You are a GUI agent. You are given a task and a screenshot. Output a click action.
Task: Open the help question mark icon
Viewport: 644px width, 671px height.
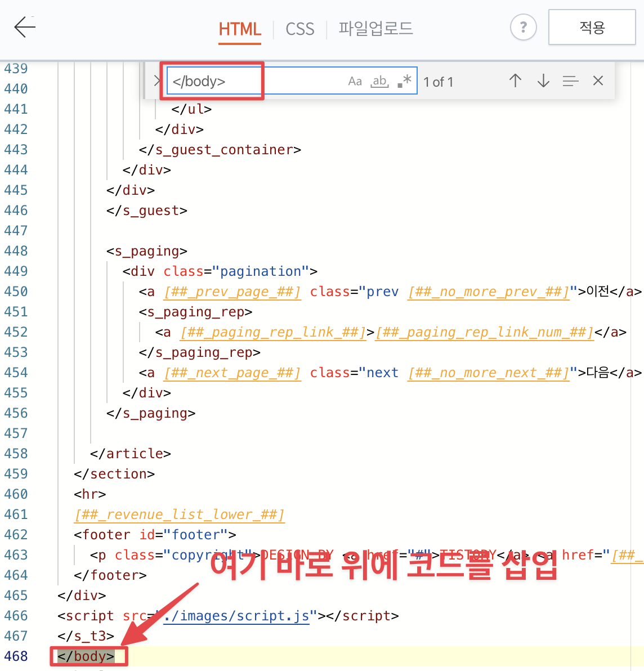pos(523,28)
